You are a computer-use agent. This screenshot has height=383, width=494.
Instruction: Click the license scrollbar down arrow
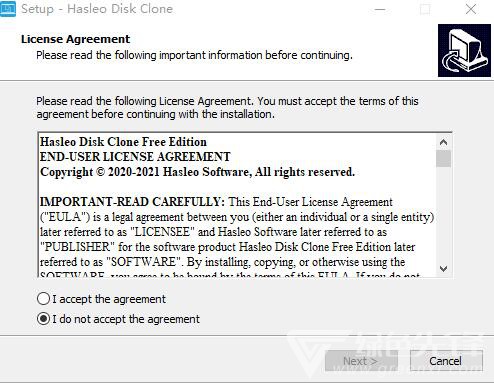[443, 269]
